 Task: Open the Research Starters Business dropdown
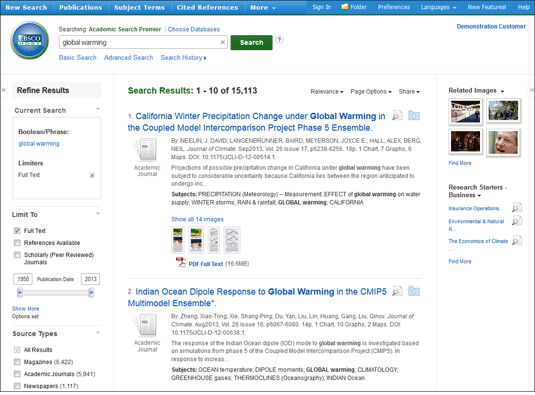coord(479,195)
